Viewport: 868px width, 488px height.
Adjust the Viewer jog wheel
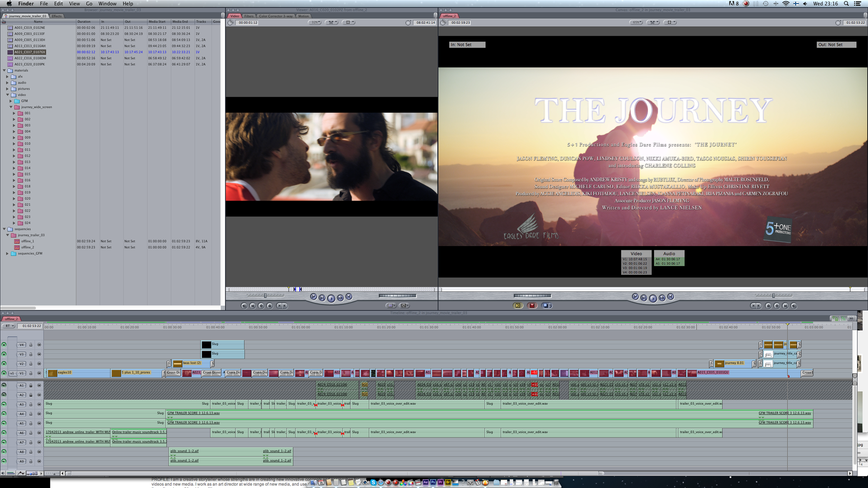[x=398, y=296]
